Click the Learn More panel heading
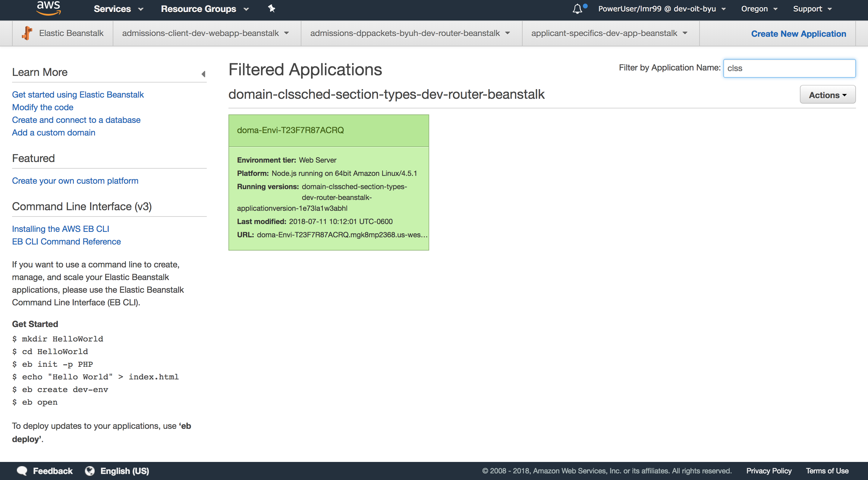 click(x=40, y=72)
